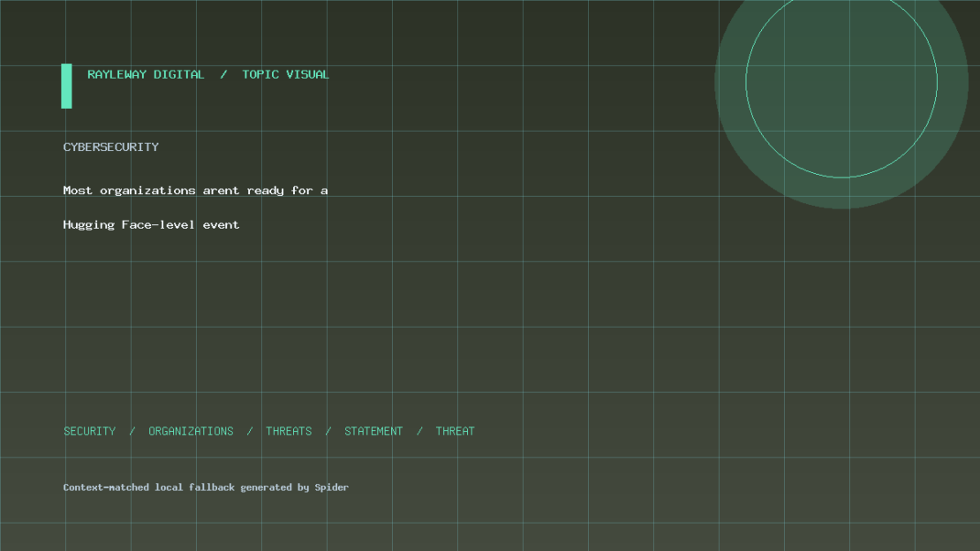Screen dimensions: 980x551
Task: Click the 'SECURITY' tag
Action: 90,432
